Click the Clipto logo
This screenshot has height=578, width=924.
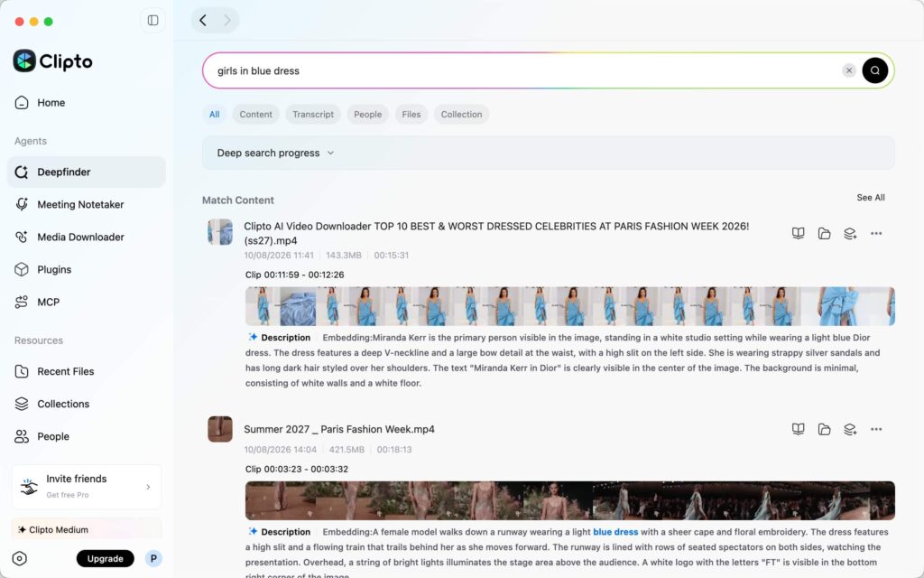click(x=52, y=61)
